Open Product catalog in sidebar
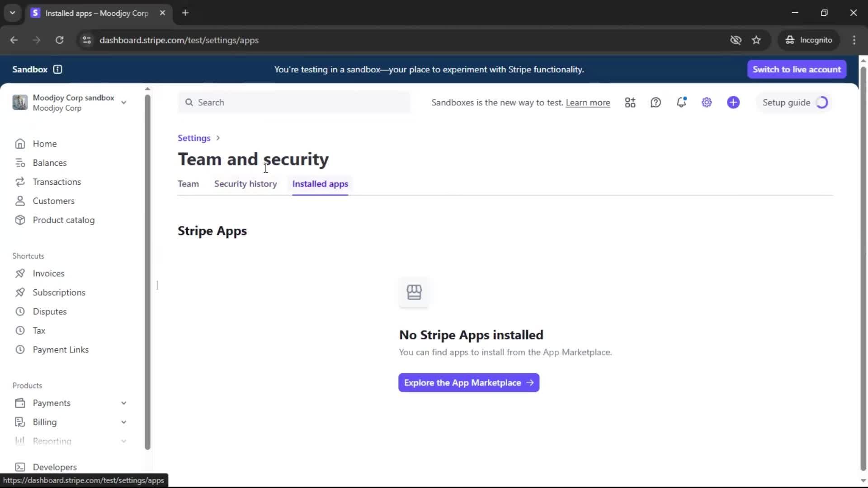The width and height of the screenshot is (868, 488). (63, 220)
